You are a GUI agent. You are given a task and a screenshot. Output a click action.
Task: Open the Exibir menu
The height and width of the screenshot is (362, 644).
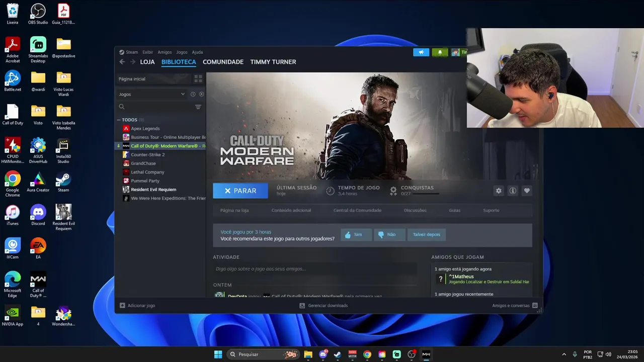click(147, 52)
